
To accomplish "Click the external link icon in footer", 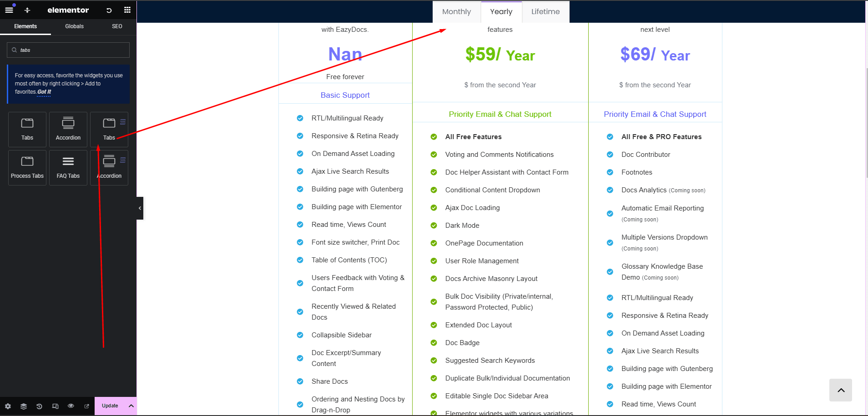I will click(x=86, y=406).
